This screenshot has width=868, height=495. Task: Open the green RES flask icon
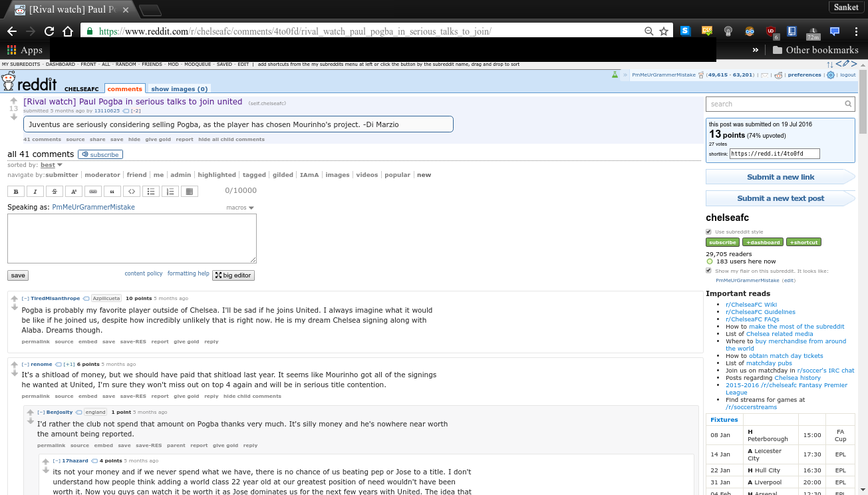[615, 75]
